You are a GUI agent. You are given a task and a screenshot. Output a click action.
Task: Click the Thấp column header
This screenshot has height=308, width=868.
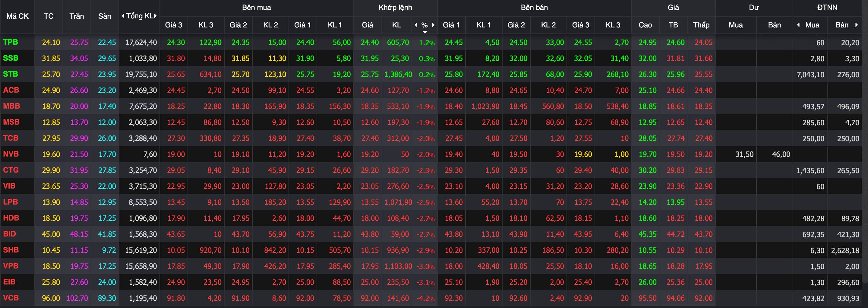click(x=701, y=25)
